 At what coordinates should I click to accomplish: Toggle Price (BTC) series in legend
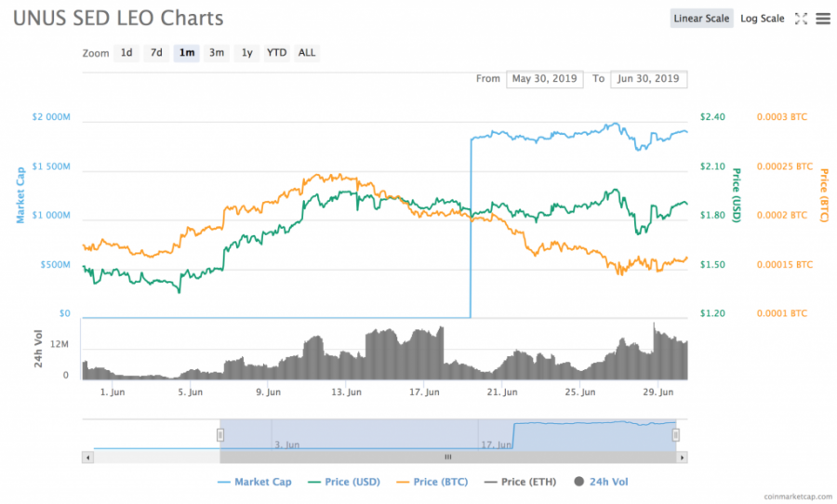coord(432,482)
